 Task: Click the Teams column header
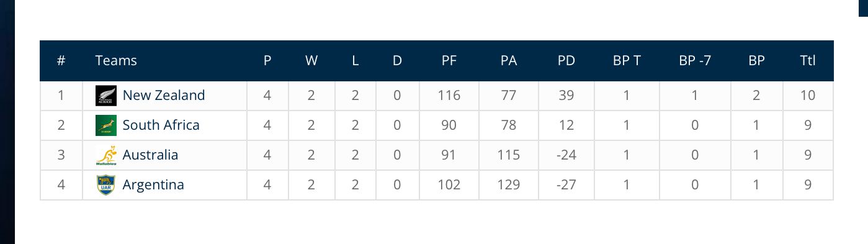click(116, 61)
